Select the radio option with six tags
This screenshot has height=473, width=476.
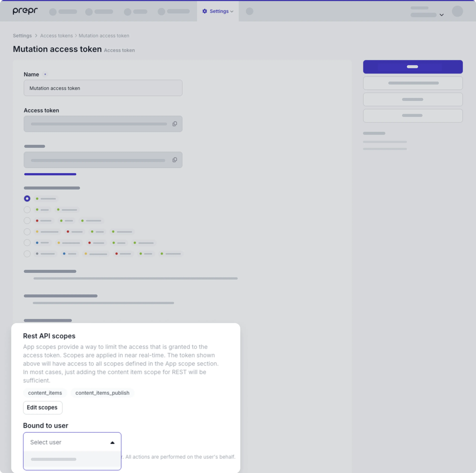(x=27, y=254)
